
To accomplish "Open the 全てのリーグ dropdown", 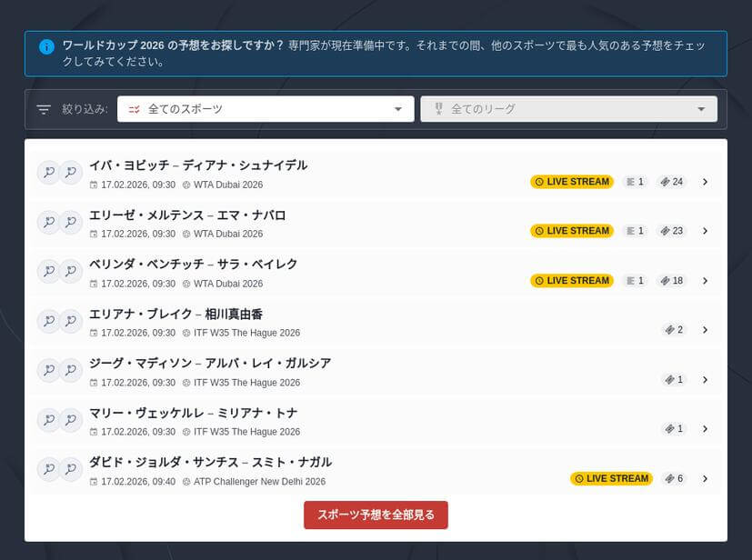I will (x=568, y=108).
